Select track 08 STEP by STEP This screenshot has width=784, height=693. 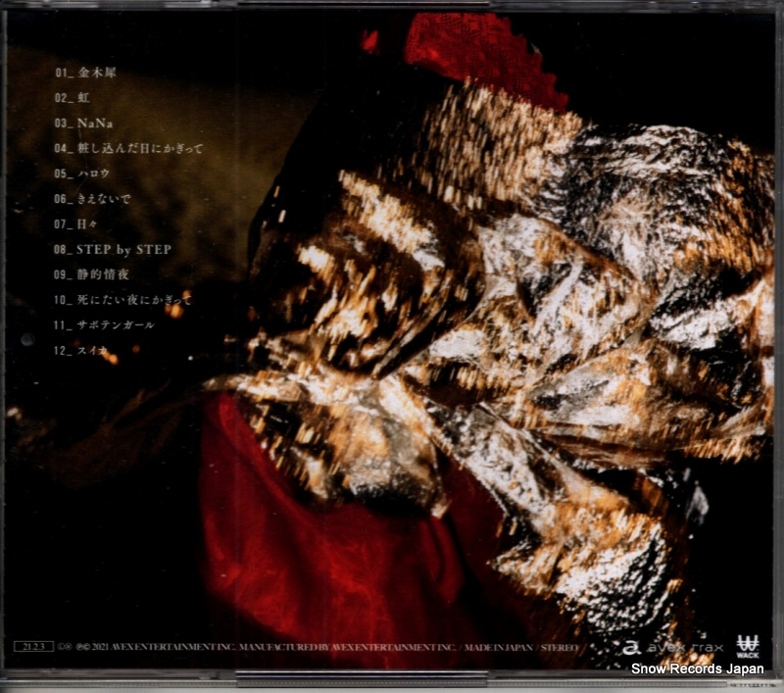point(113,250)
